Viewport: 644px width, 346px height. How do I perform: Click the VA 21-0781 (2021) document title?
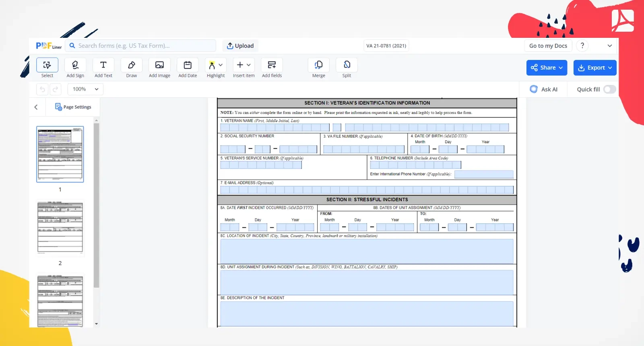click(386, 46)
